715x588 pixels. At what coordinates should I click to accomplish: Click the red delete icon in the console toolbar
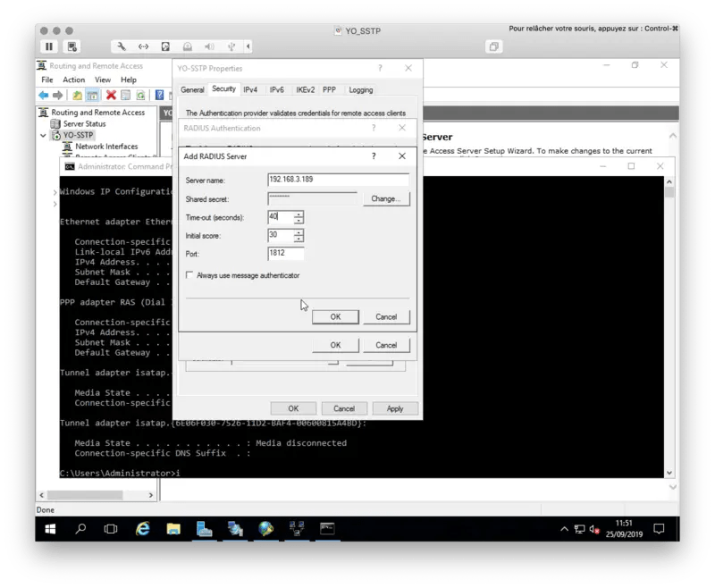[109, 94]
